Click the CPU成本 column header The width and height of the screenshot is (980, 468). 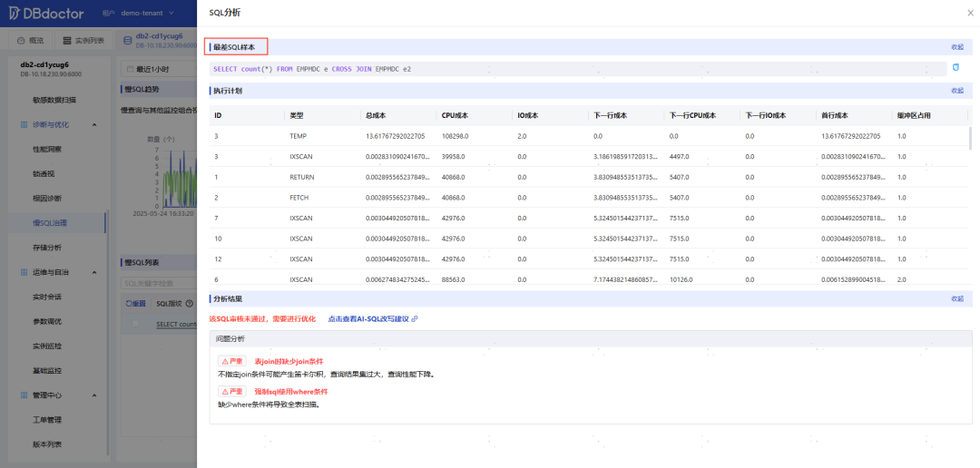point(455,115)
